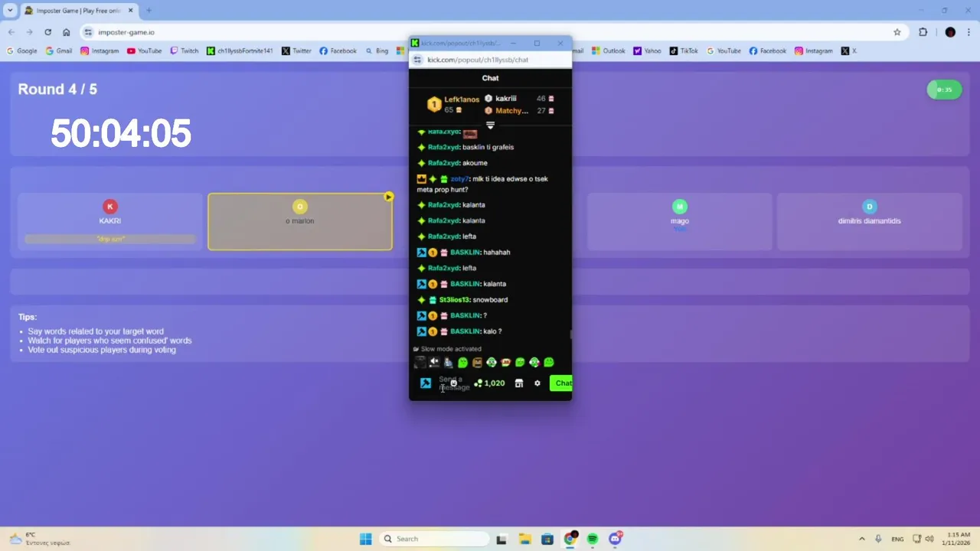View site info in the Kick popup
Viewport: 980px width, 551px height.
pos(417,60)
